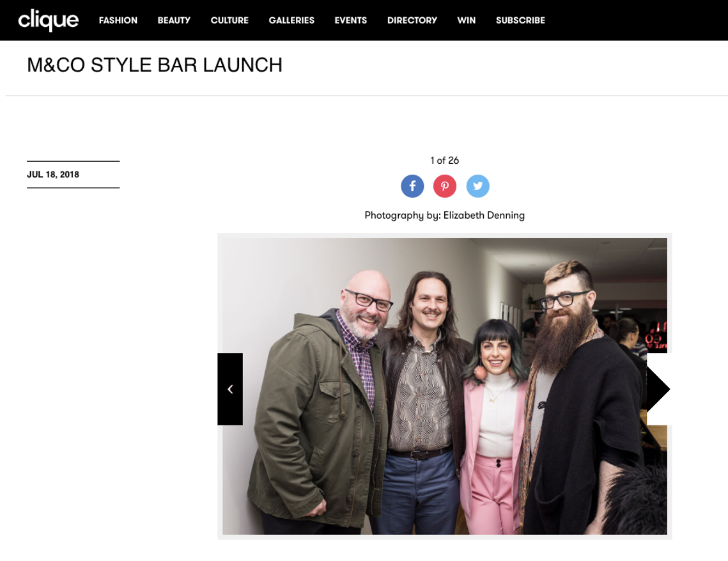Open the Beauty section
The image size is (728, 561).
[174, 20]
